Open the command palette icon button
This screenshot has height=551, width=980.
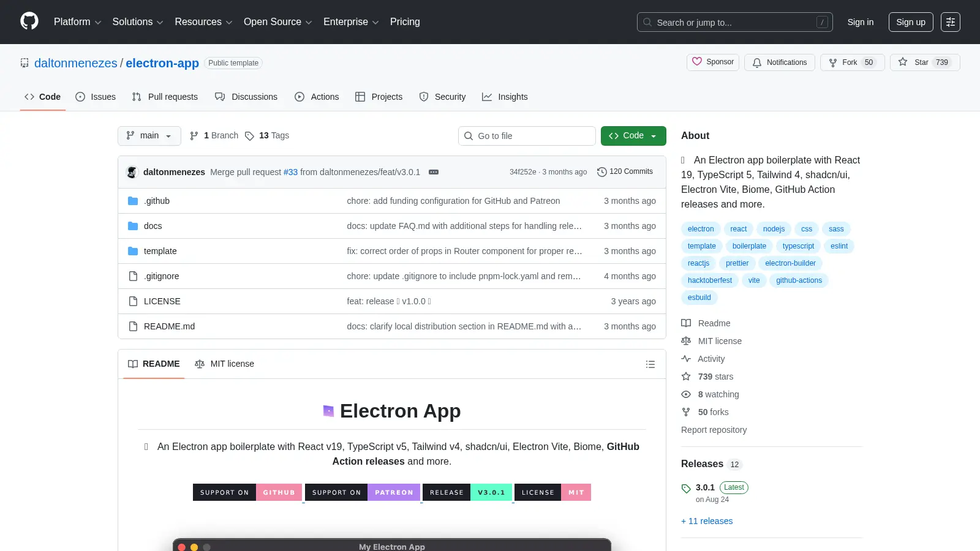tap(951, 22)
